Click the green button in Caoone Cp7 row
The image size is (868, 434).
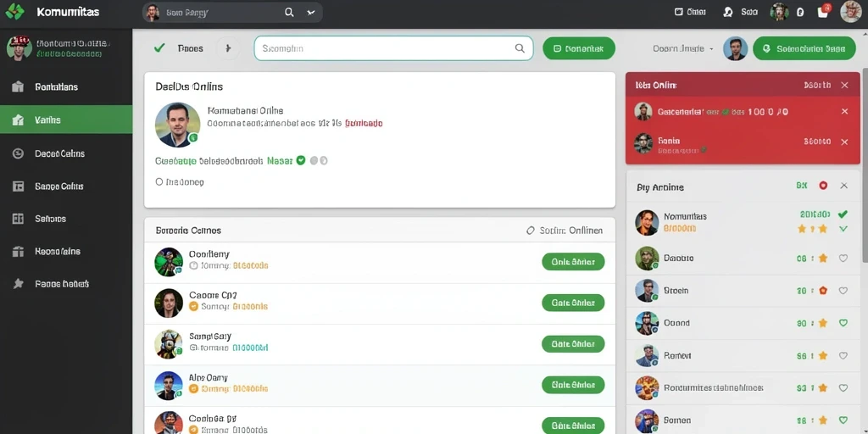(573, 303)
